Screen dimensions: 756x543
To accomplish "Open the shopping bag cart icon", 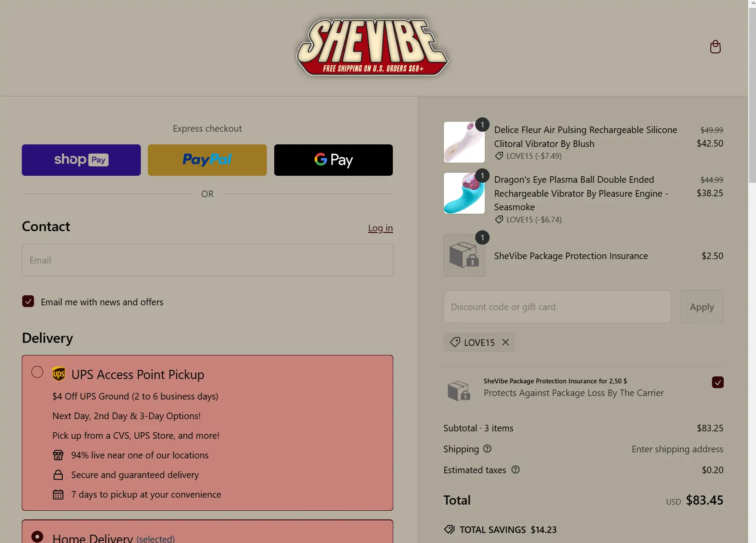I will pos(715,47).
